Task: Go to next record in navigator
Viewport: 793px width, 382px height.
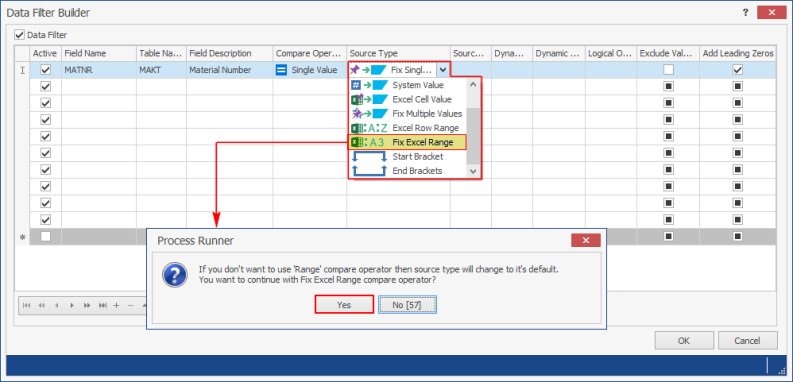Action: [72, 305]
